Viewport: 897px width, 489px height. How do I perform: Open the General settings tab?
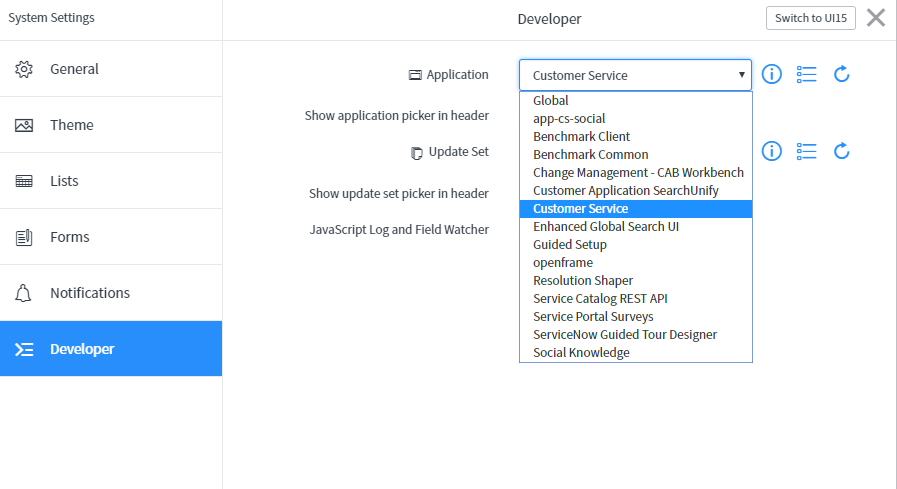[110, 69]
